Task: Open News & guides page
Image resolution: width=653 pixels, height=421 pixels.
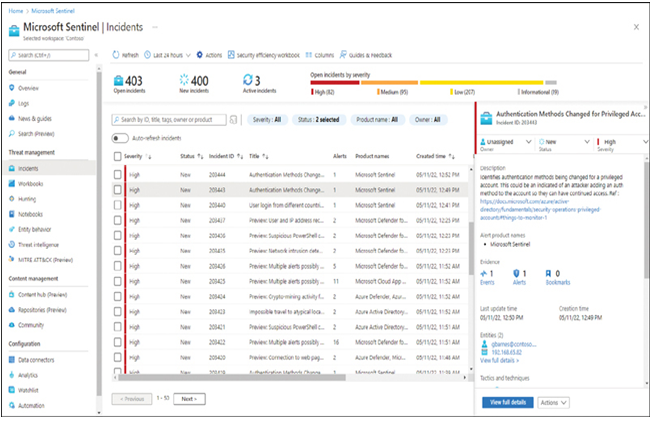Action: point(34,119)
